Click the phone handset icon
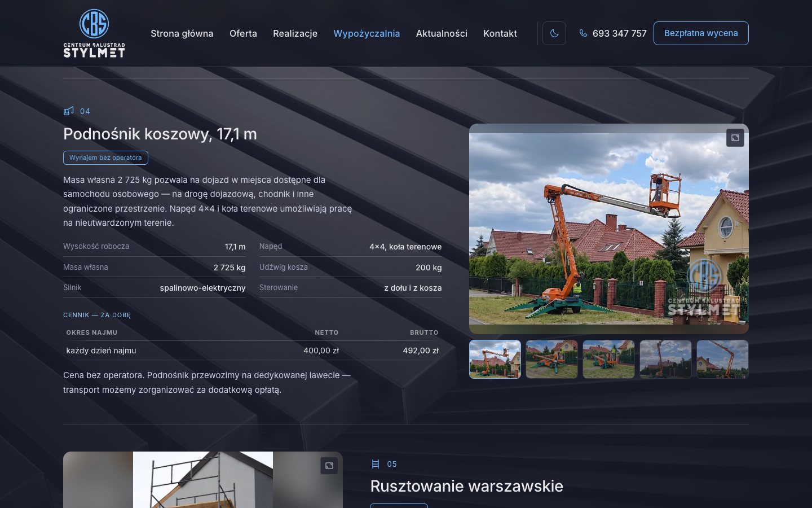Viewport: 812px width, 508px height. pos(583,33)
